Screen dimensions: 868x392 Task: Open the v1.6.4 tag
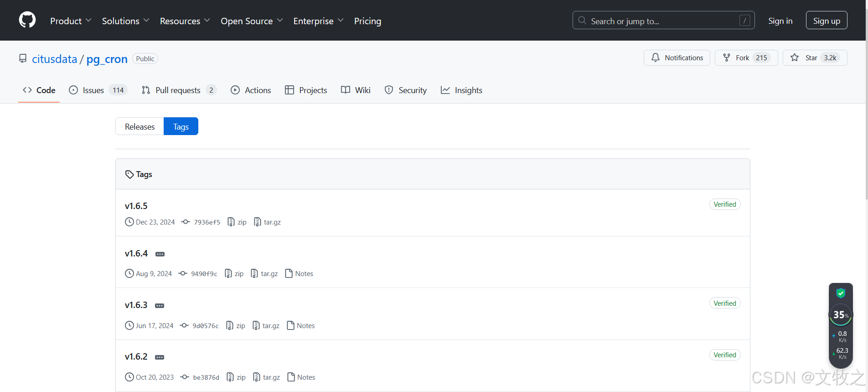(136, 253)
